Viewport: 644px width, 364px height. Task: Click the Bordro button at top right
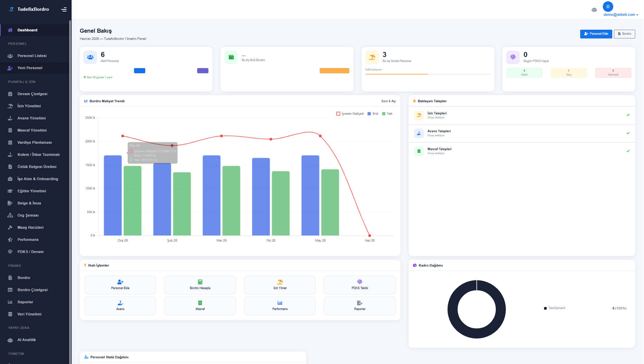[x=624, y=34]
